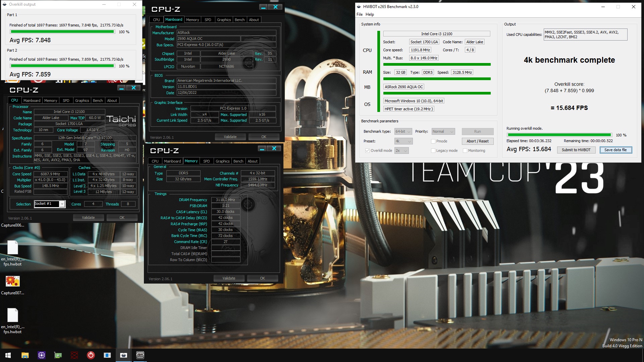
Task: Open the red power button taskbar app
Action: pos(91,355)
